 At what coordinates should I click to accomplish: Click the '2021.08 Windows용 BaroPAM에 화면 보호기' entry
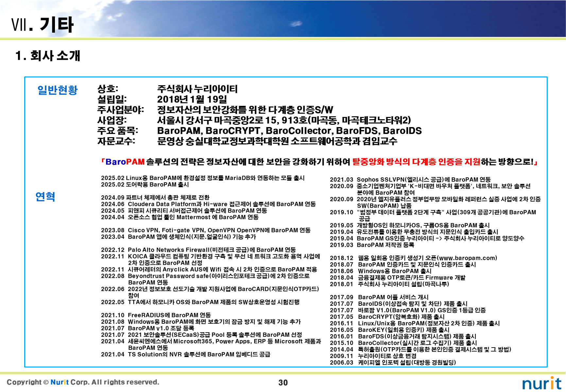coord(201,322)
